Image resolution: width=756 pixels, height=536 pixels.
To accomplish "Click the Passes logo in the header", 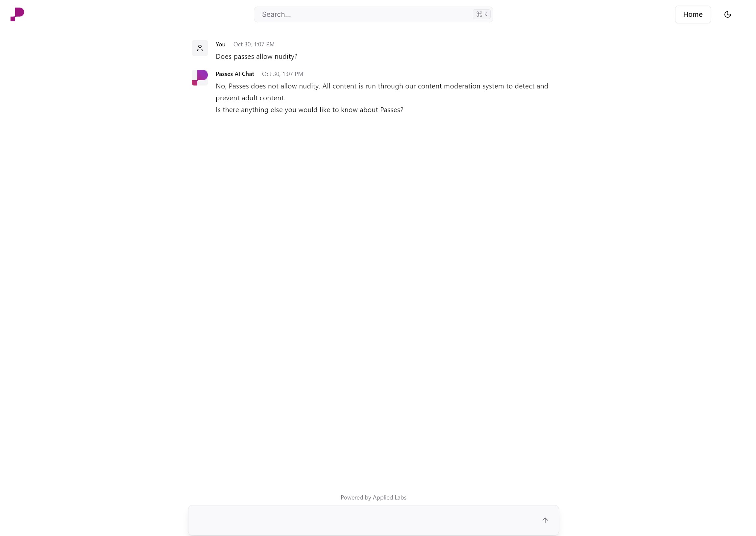I will click(17, 14).
